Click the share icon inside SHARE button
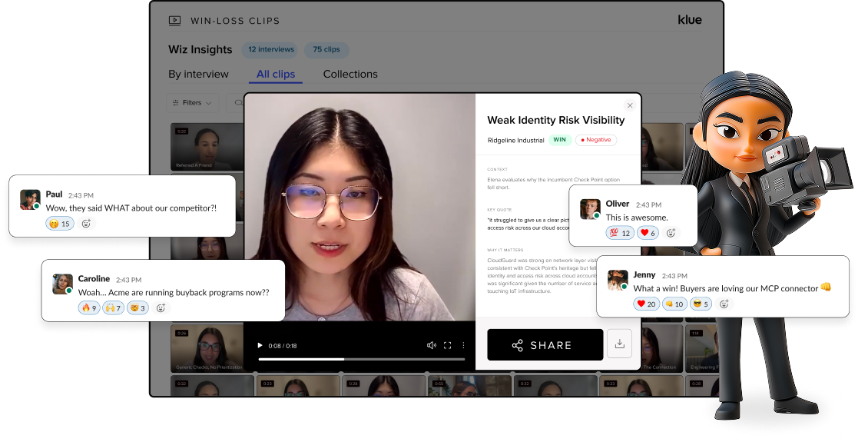Viewport: 868px width, 442px height. point(518,346)
